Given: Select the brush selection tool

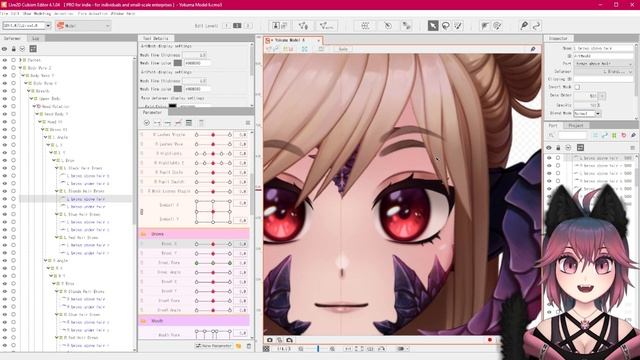Looking at the screenshot, I should click(x=458, y=26).
